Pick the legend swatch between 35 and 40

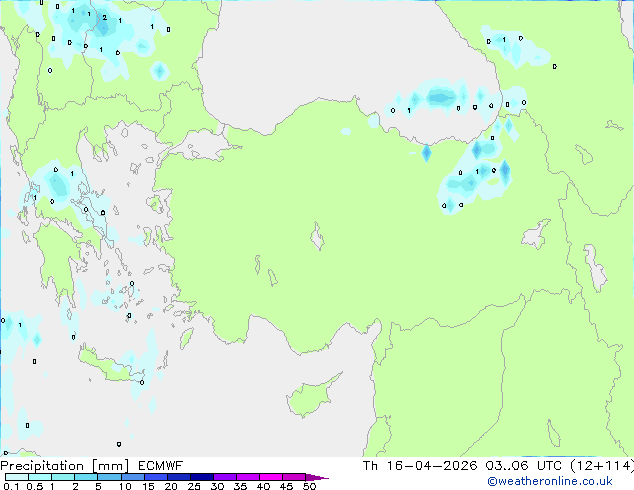248,477
